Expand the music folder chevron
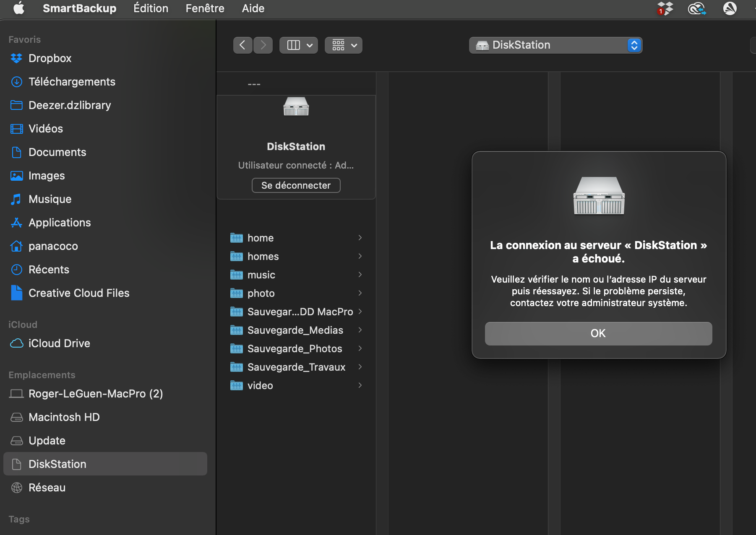This screenshot has width=756, height=535. [x=360, y=275]
